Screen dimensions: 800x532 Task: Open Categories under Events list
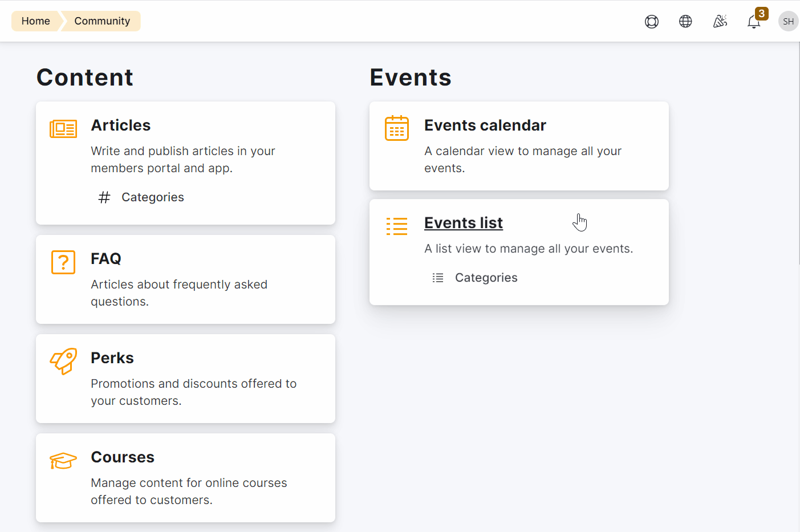click(x=486, y=278)
